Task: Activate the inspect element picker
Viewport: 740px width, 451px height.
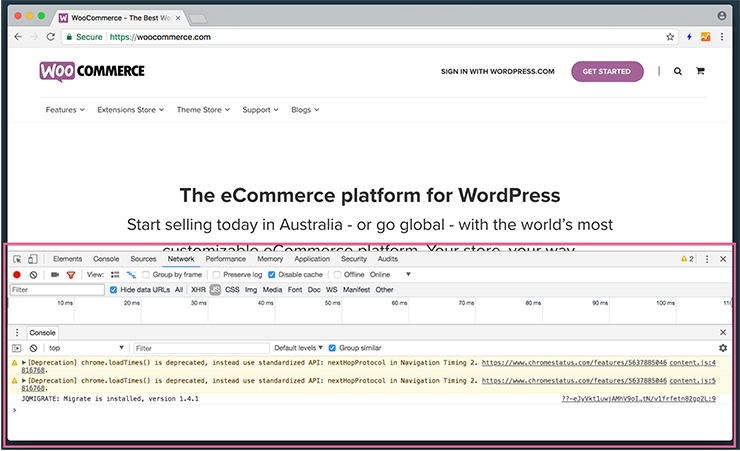Action: [x=17, y=259]
